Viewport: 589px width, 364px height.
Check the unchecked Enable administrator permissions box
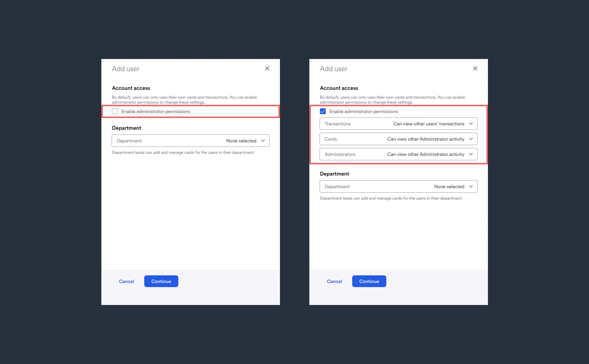click(115, 111)
